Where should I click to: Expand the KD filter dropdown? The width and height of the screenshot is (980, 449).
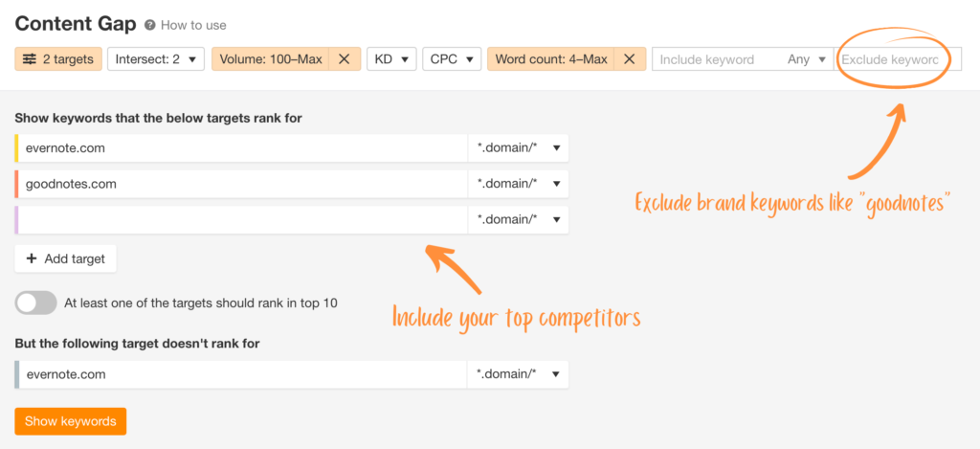(391, 59)
